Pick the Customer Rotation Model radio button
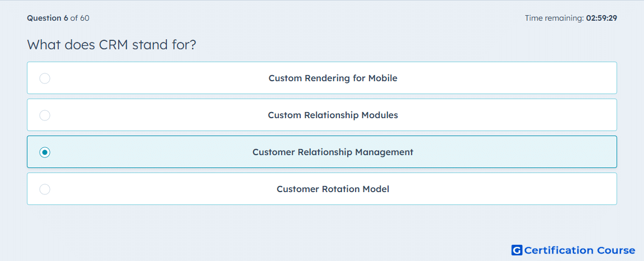This screenshot has width=644, height=261. (x=45, y=189)
